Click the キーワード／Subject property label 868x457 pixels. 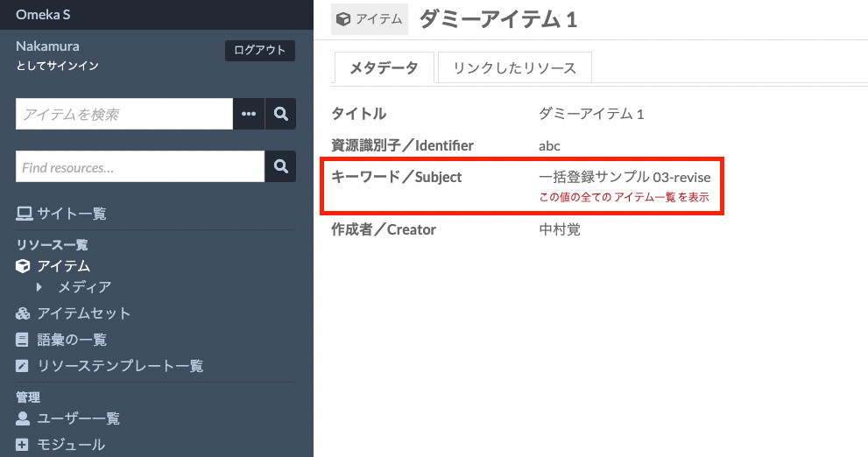pos(397,177)
